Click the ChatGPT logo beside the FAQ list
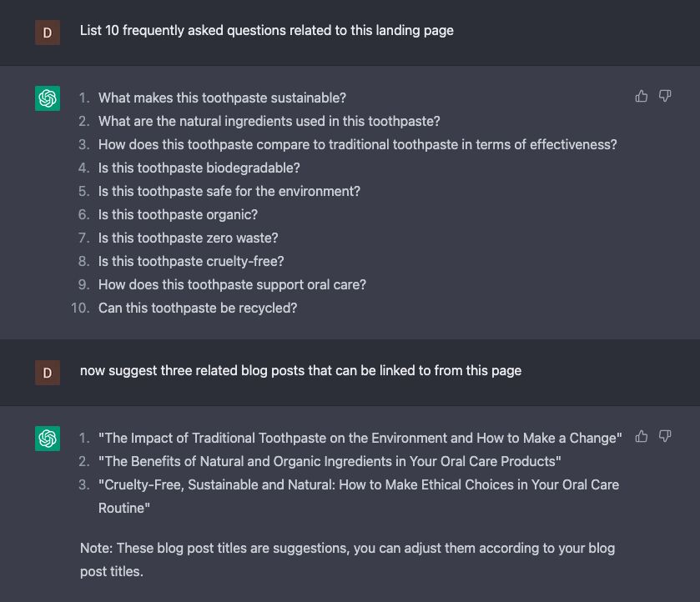Screen dimensions: 700x602 click(48, 98)
